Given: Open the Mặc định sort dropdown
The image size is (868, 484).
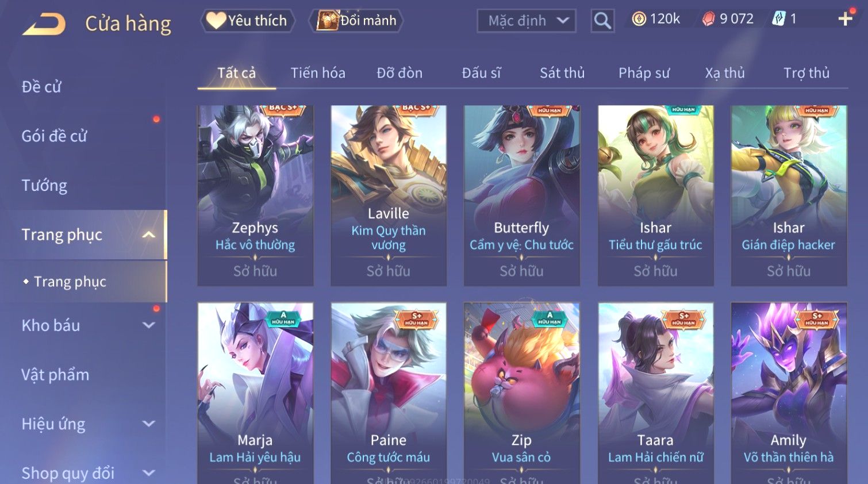Looking at the screenshot, I should tap(527, 21).
